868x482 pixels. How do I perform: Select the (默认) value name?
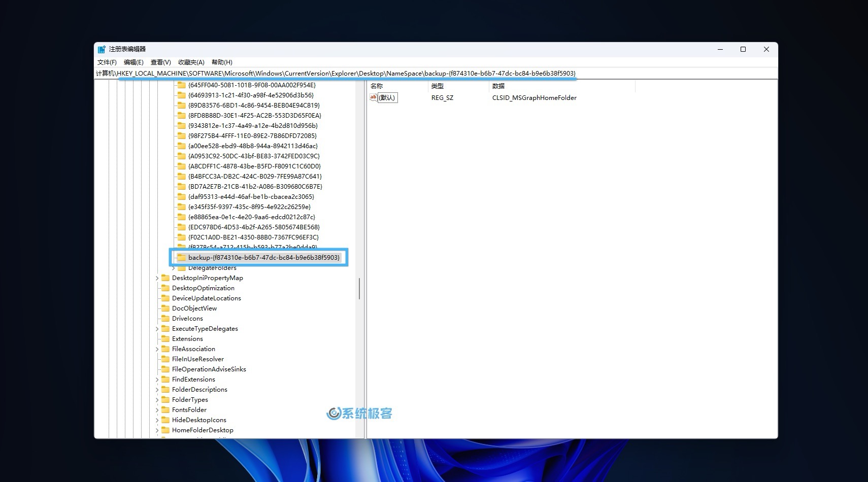[x=387, y=98]
